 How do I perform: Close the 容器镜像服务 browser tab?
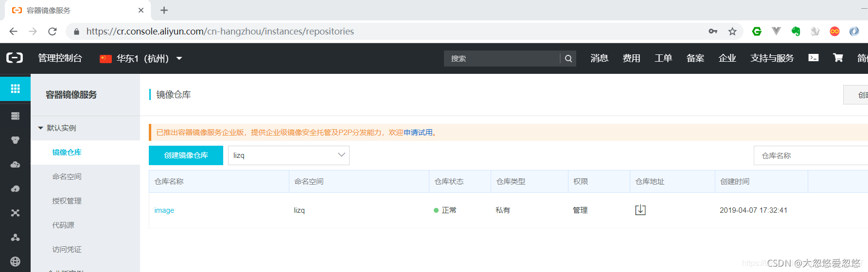(141, 10)
